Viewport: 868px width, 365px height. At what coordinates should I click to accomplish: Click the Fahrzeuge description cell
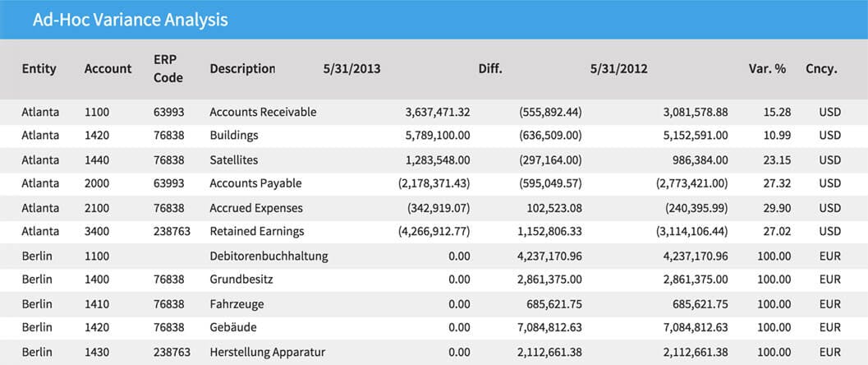pyautogui.click(x=237, y=304)
